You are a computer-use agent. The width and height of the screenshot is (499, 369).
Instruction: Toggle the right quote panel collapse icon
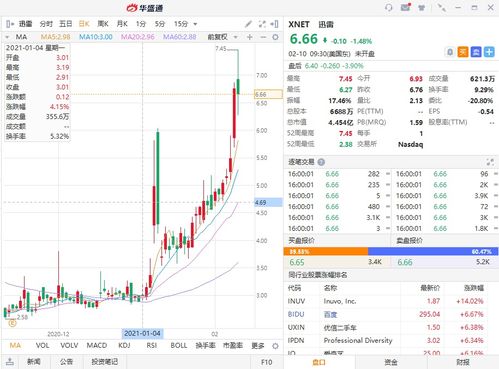[x=274, y=24]
